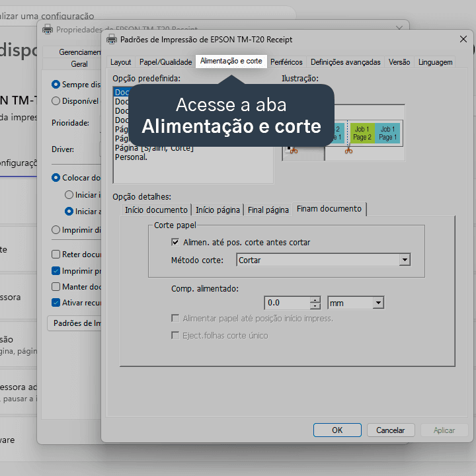Toggle Ativar recursos checkbox in Propriedades

tap(56, 302)
